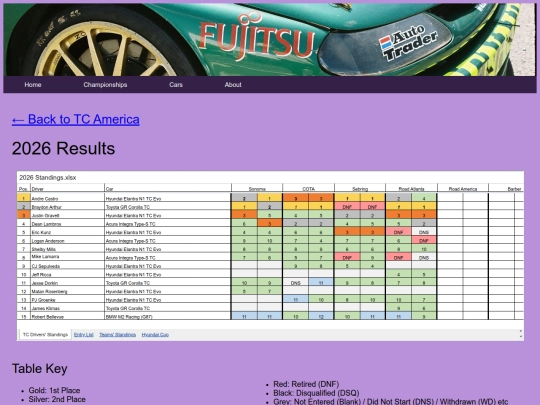Click Eric Kunz's DNS cell under Road Atlanta
540x405 pixels.
coord(424,232)
